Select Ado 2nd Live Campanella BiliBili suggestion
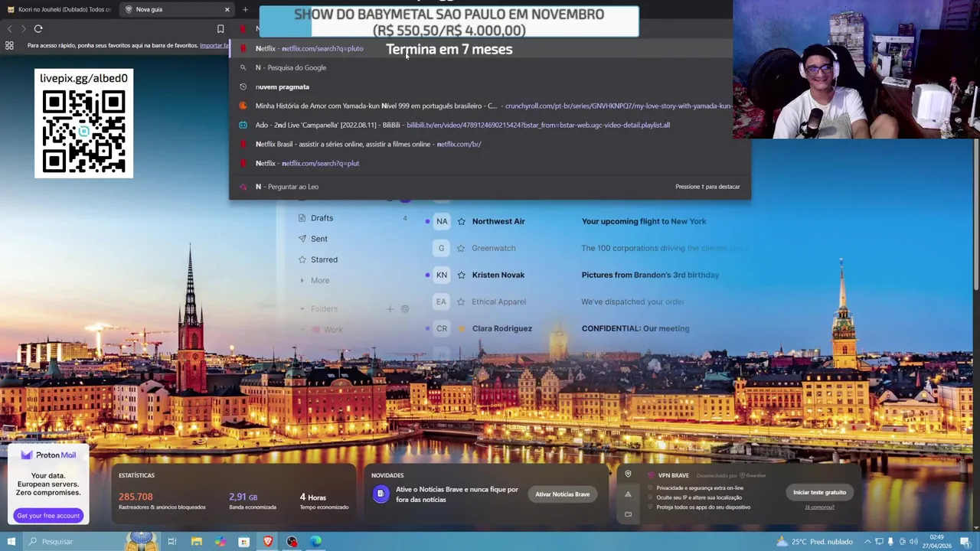Viewport: 980px width, 551px height. coord(490,125)
